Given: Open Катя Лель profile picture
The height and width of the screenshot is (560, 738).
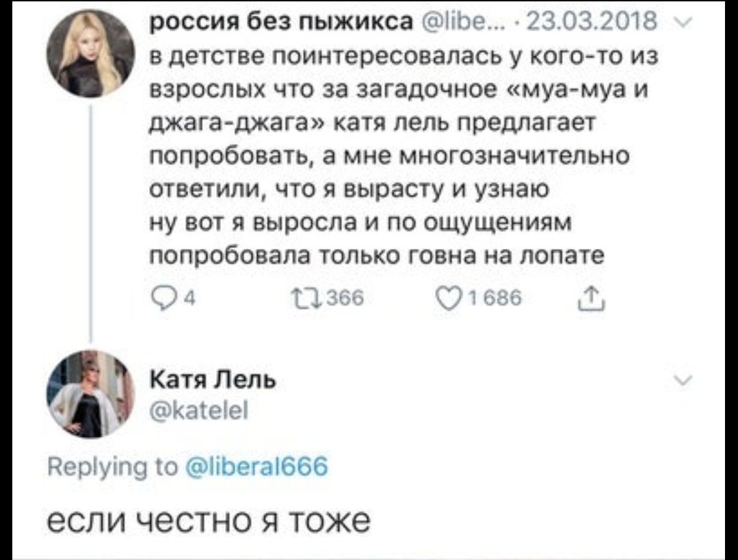Looking at the screenshot, I should [91, 394].
